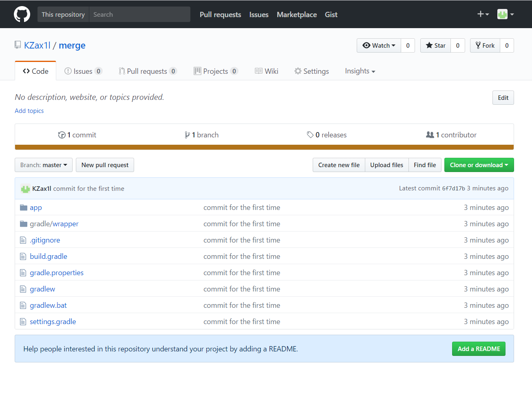Click the people icon beside 1 contributor
Image resolution: width=532 pixels, height=393 pixels.
click(x=430, y=135)
